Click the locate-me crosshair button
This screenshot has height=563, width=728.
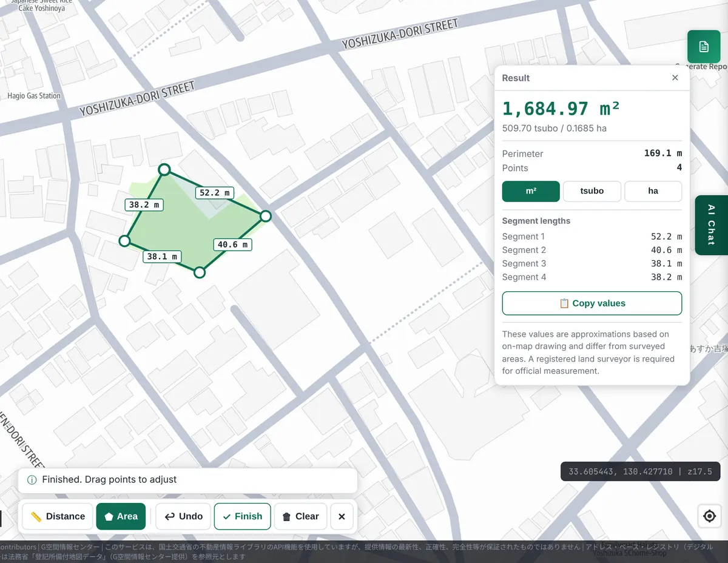(x=709, y=516)
